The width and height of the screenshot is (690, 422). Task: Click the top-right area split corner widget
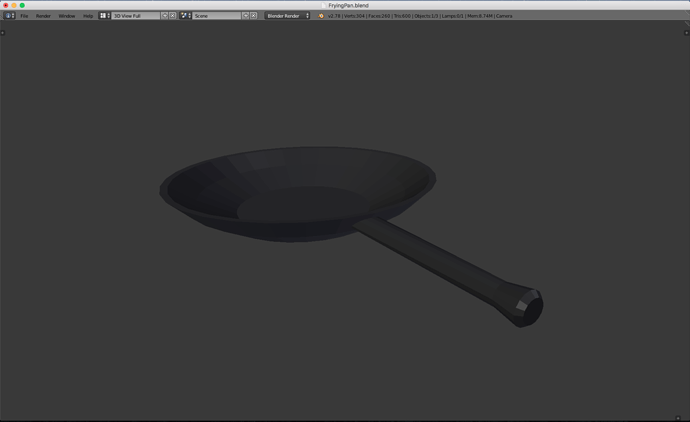pyautogui.click(x=686, y=33)
